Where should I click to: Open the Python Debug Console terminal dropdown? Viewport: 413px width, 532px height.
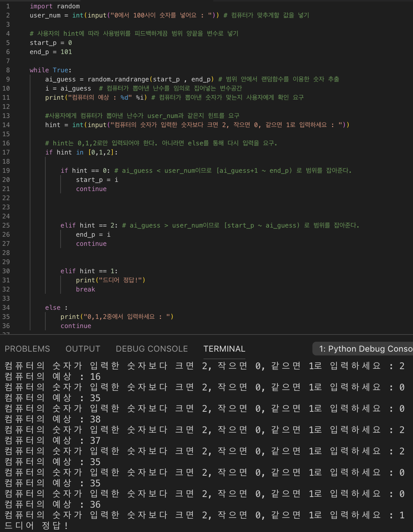(x=363, y=349)
